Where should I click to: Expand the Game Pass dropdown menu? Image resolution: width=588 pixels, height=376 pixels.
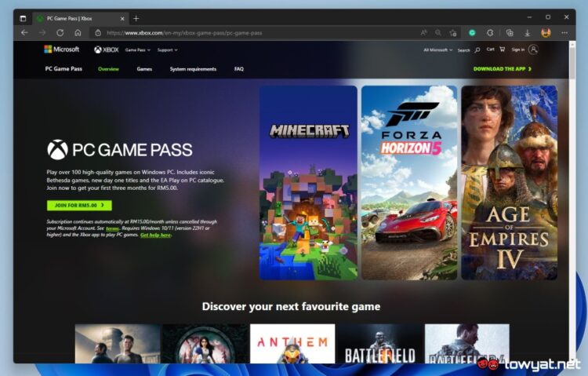click(x=138, y=50)
